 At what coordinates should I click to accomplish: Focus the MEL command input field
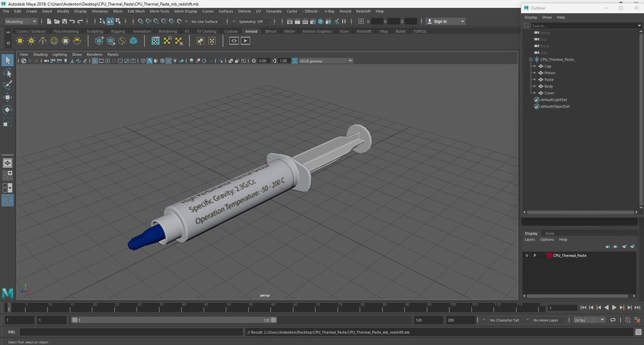tap(131, 332)
